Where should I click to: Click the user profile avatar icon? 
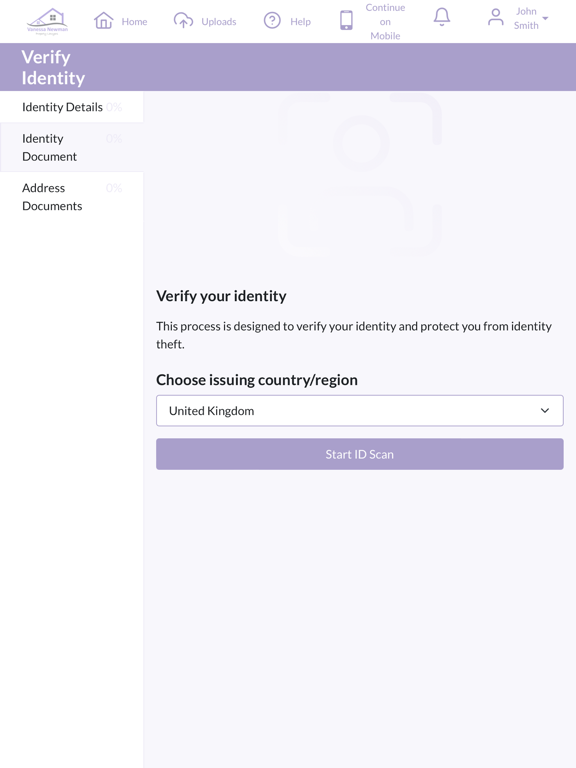[x=496, y=18]
